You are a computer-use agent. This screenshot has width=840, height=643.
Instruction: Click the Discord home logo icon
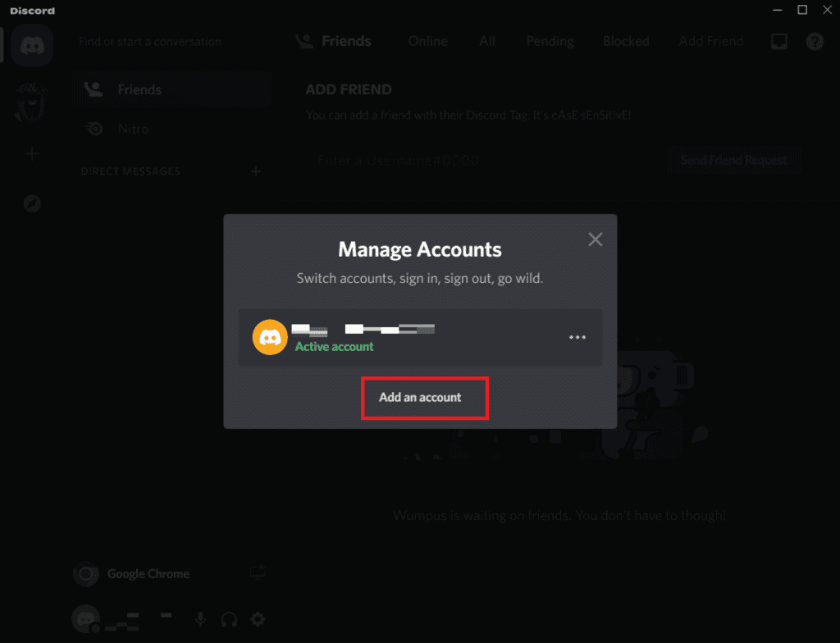point(32,46)
